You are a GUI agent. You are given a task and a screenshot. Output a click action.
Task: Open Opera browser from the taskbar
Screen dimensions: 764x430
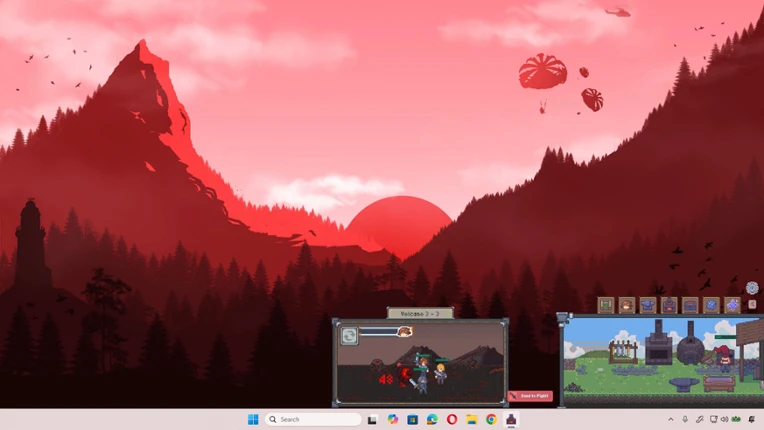[x=452, y=419]
